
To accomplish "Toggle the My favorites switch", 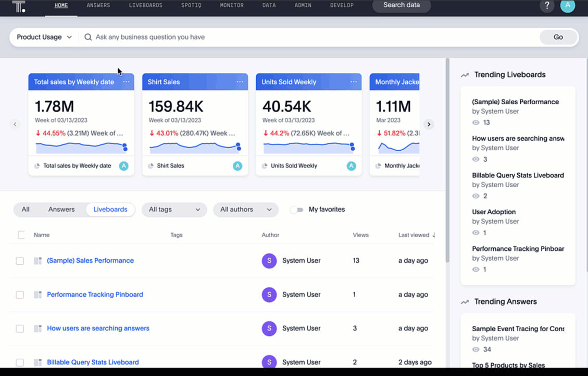I will 296,210.
